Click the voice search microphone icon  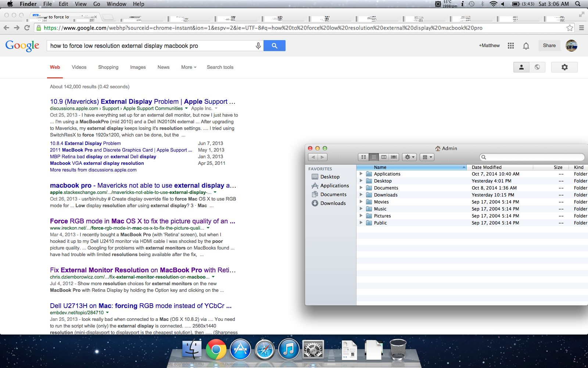click(x=258, y=46)
